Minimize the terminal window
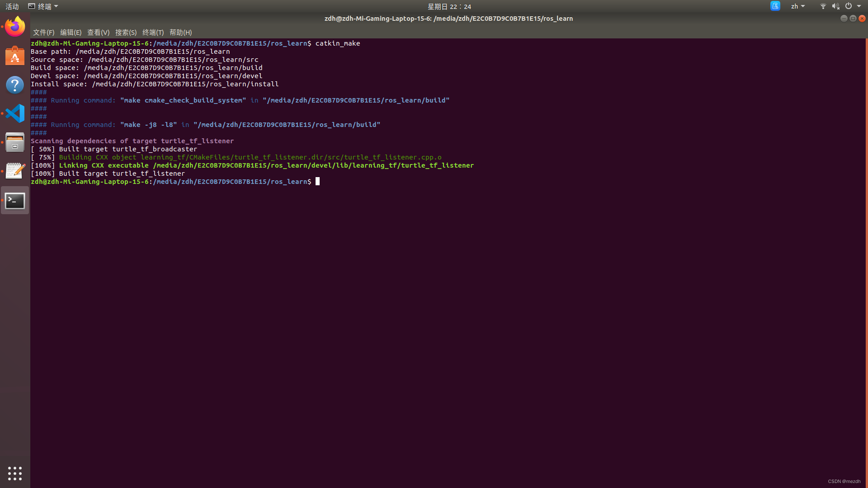868x488 pixels. (x=844, y=19)
